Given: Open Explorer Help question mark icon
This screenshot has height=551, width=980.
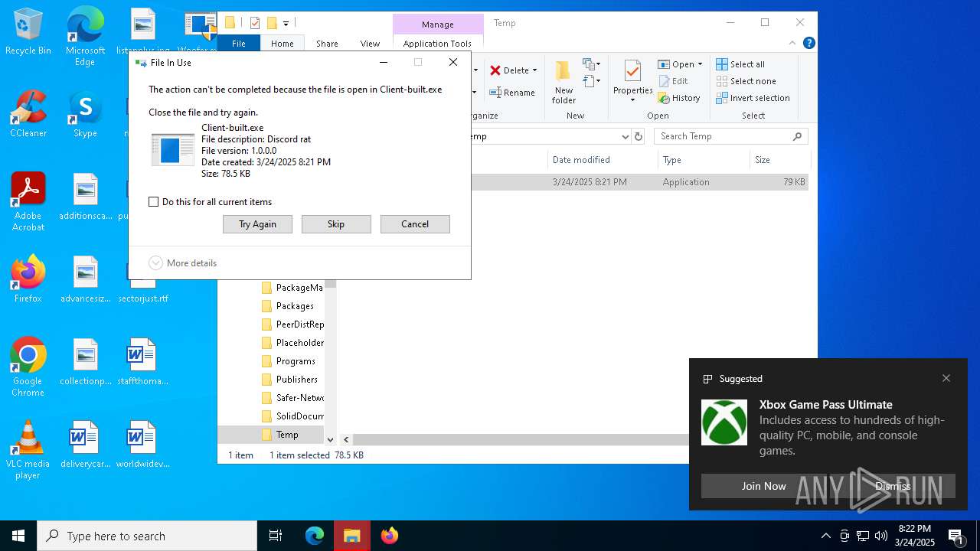Looking at the screenshot, I should click(808, 43).
